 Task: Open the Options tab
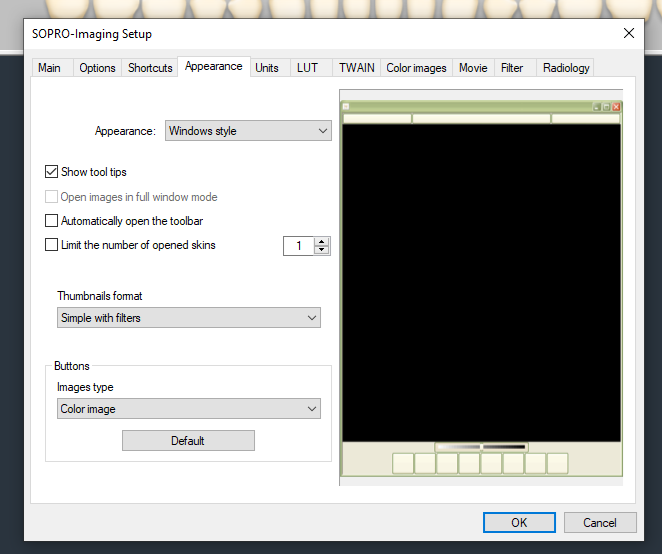97,68
